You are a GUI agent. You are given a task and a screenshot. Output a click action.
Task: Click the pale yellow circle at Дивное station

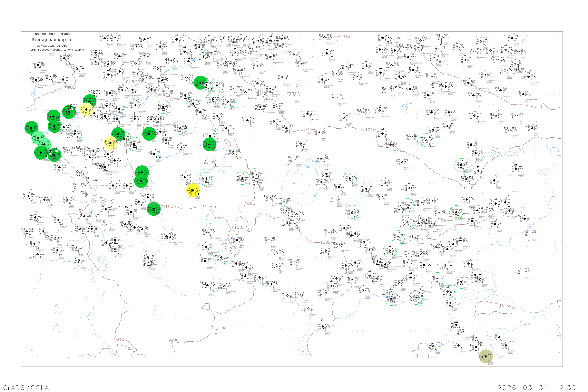pyautogui.click(x=111, y=143)
